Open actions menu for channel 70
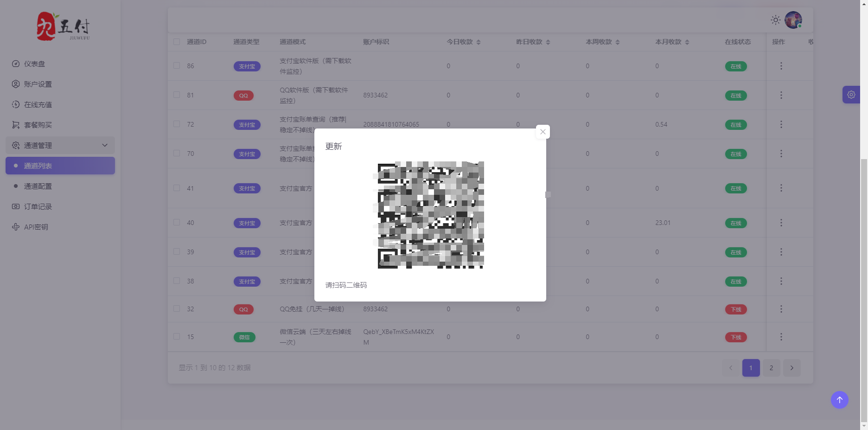 [x=781, y=154]
